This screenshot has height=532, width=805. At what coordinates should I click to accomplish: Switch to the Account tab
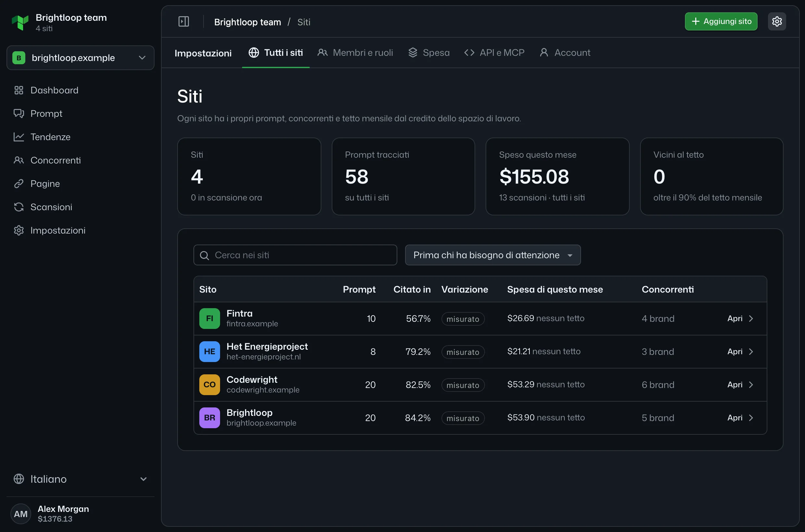tap(565, 53)
